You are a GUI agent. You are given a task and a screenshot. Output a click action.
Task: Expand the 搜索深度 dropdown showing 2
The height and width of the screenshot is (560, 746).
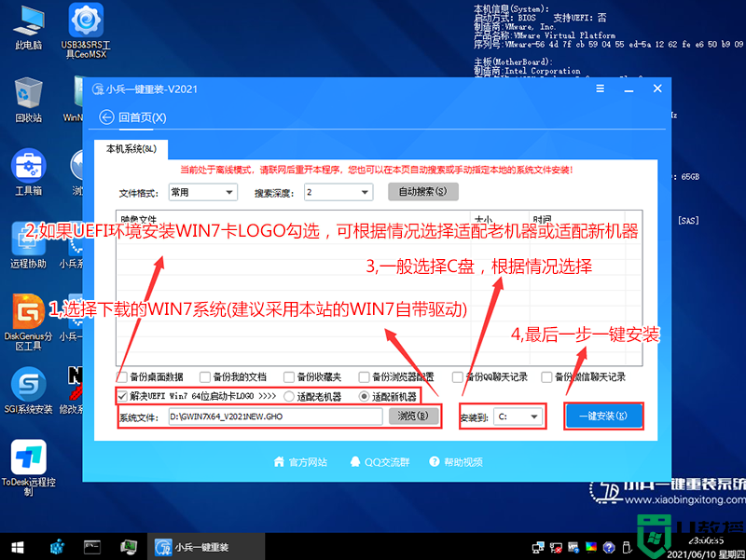pos(338,192)
